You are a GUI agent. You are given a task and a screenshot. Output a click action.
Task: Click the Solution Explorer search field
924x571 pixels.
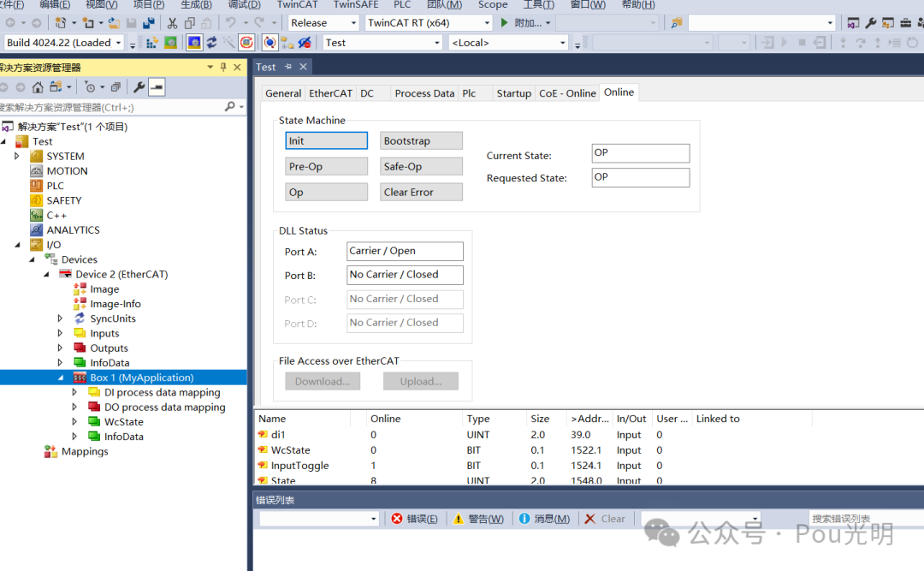110,107
